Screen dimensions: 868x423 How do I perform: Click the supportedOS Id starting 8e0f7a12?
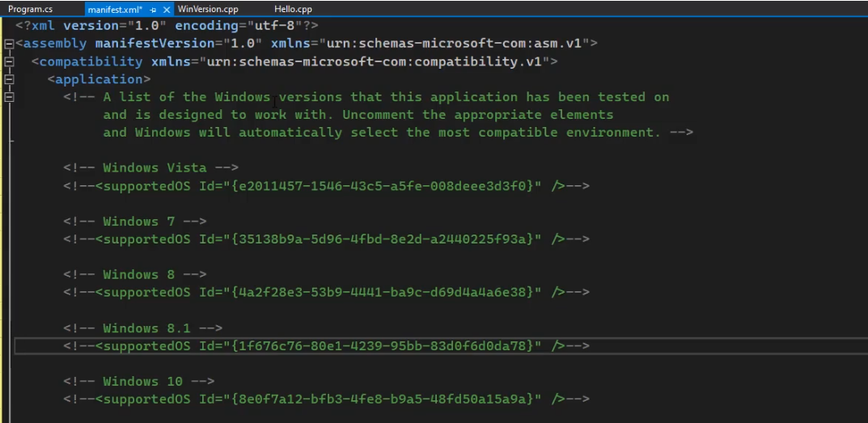click(x=326, y=400)
